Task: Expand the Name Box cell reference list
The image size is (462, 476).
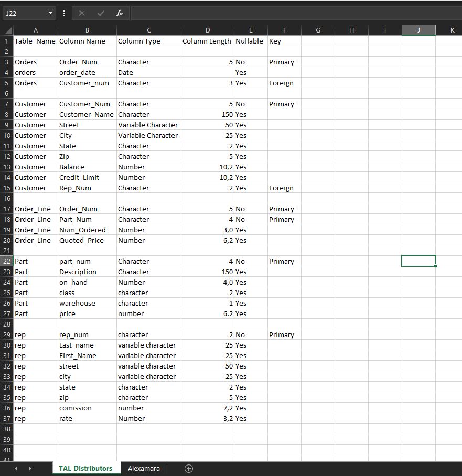Action: click(51, 13)
